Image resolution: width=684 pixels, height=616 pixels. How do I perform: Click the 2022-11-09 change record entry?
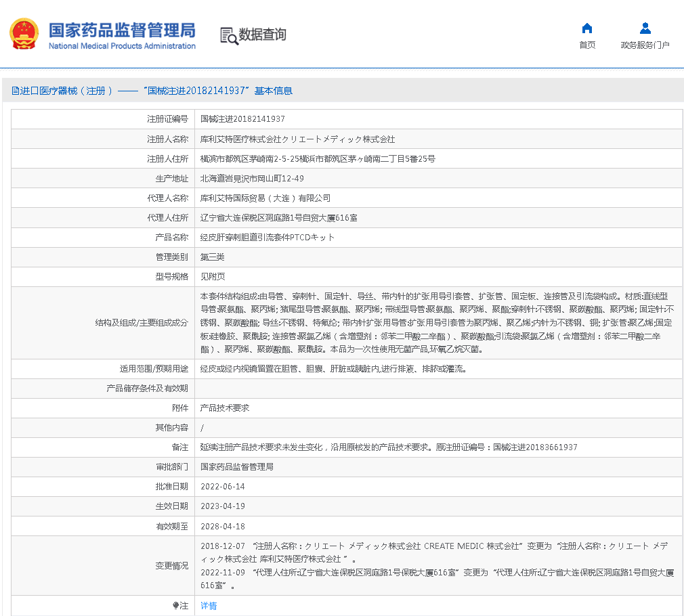[437, 579]
